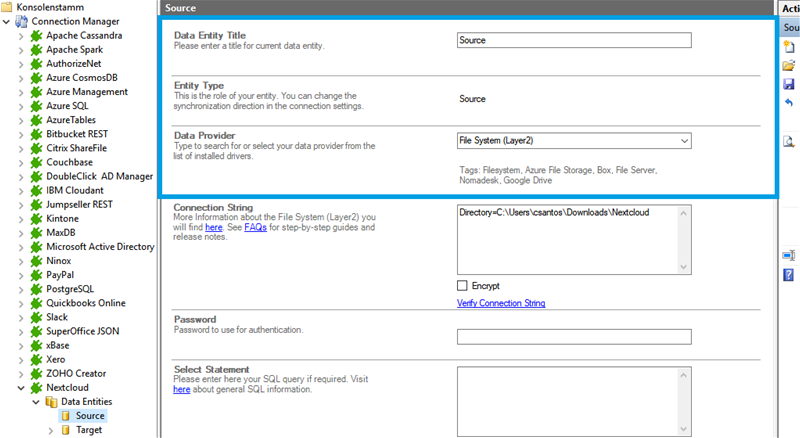Screen dimensions: 800x438
Task: Click the new document icon in Actions pane
Action: click(x=789, y=47)
